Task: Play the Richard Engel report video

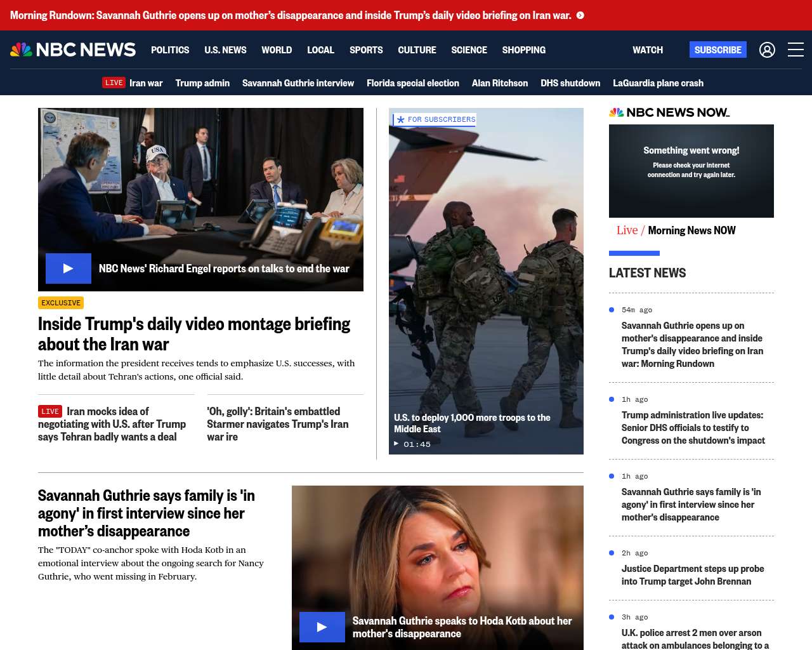Action: [69, 269]
